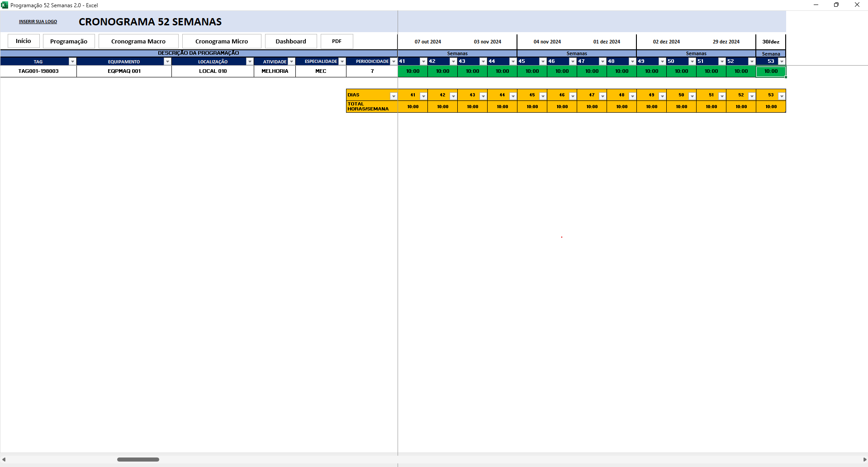Click the Excel application icon in title bar
868x467 pixels.
5,5
